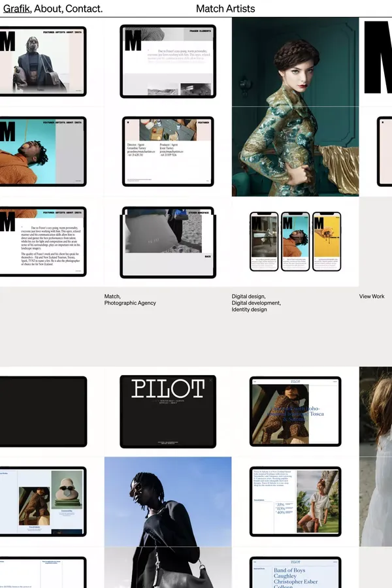Click the yellow phone mockup
Screen dimensions: 392x588
[327, 241]
